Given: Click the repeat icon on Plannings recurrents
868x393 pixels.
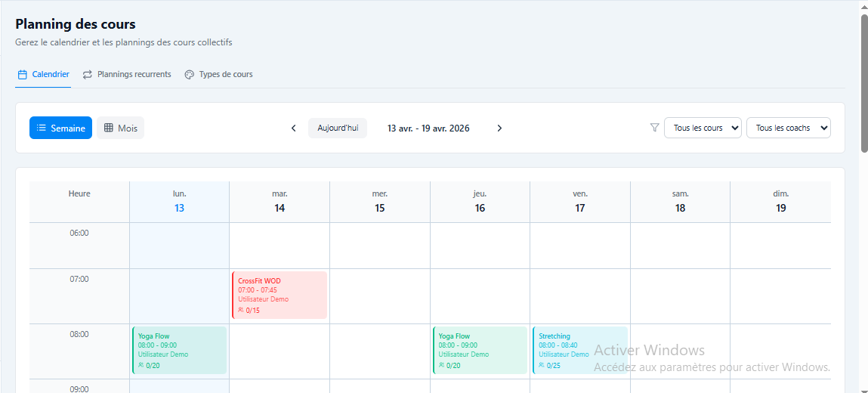Looking at the screenshot, I should coord(88,74).
